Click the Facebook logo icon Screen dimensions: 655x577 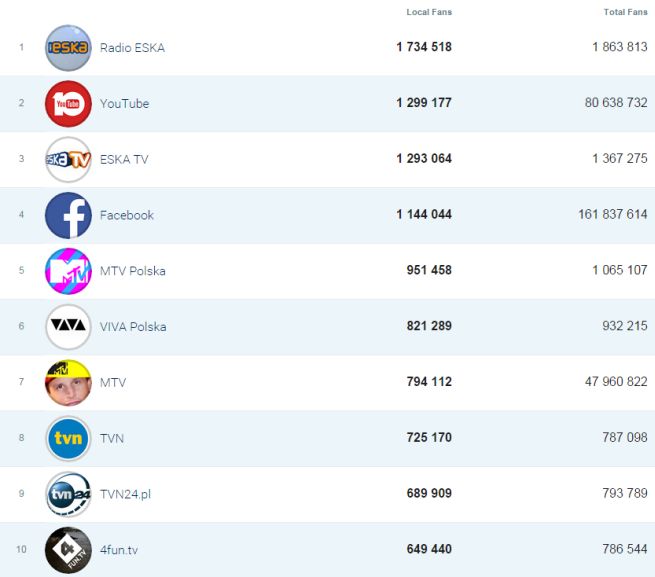[68, 215]
